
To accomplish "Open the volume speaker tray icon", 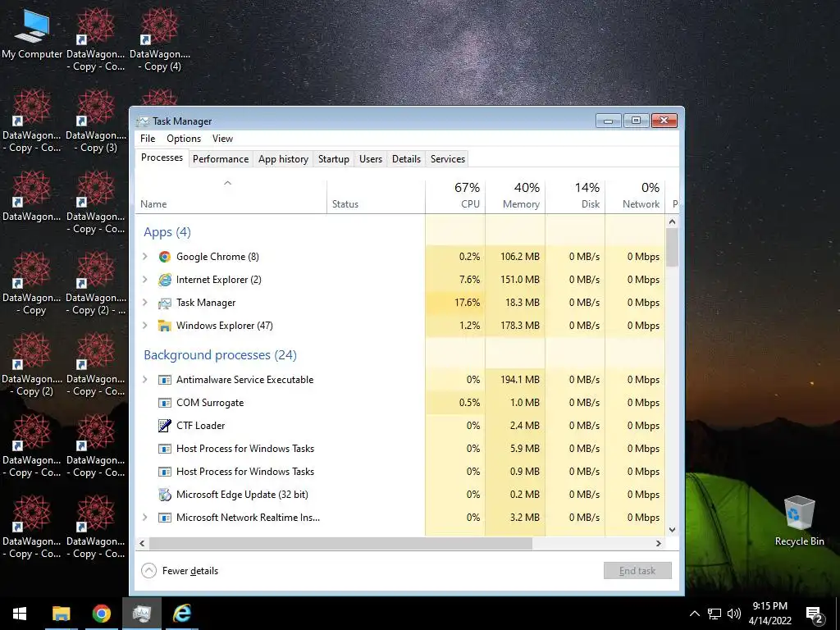I will point(733,614).
